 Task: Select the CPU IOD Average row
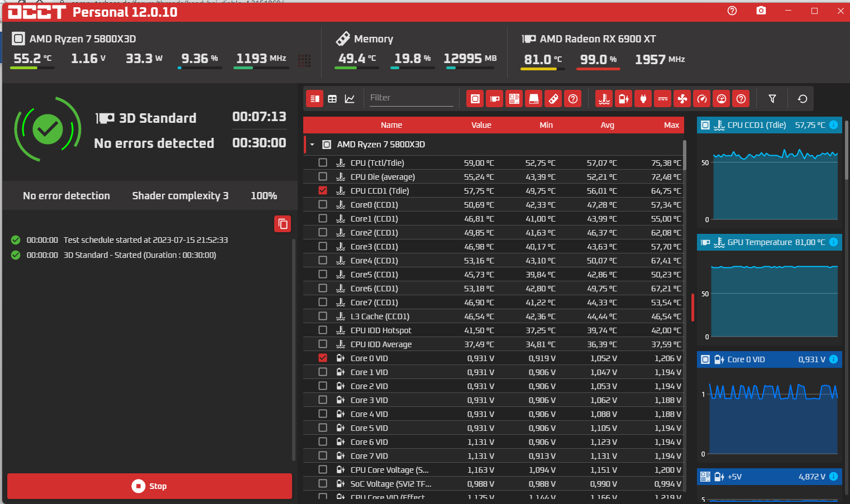pos(494,344)
